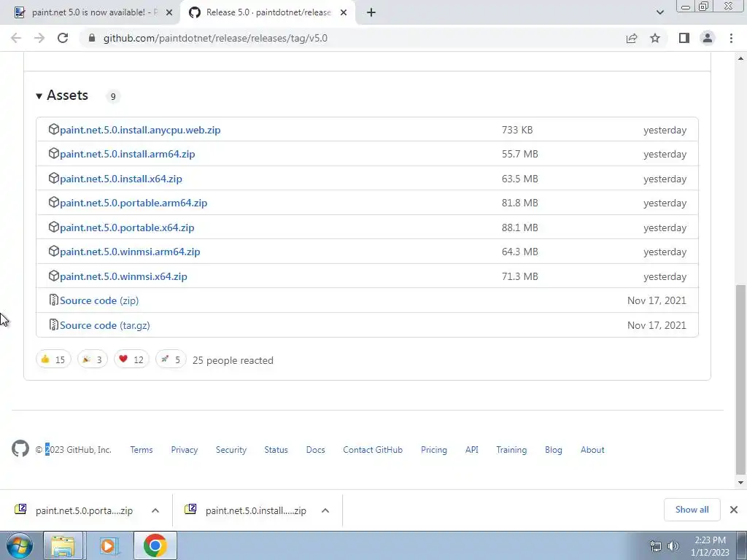Image resolution: width=747 pixels, height=560 pixels.
Task: Open the Chrome profile avatar
Action: pyautogui.click(x=708, y=38)
